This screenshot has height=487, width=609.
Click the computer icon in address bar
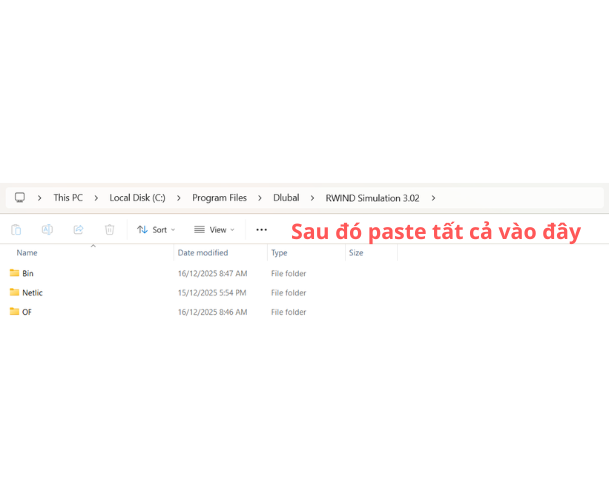coord(19,198)
